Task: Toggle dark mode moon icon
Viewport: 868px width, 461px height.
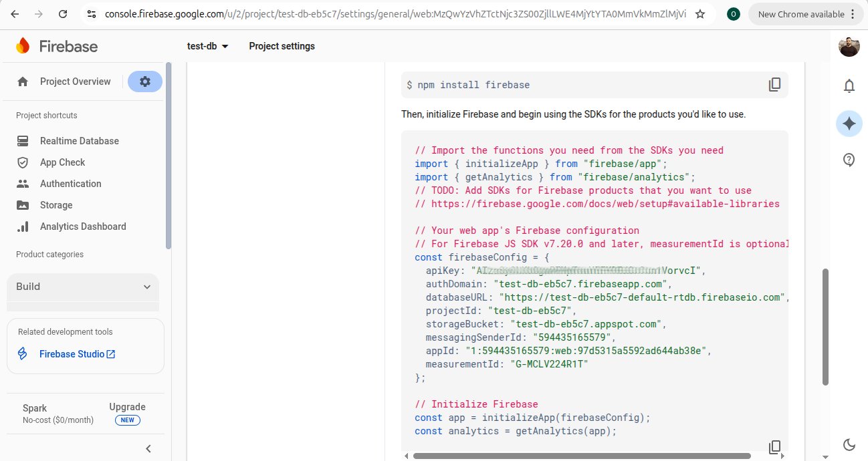Action: 849,445
